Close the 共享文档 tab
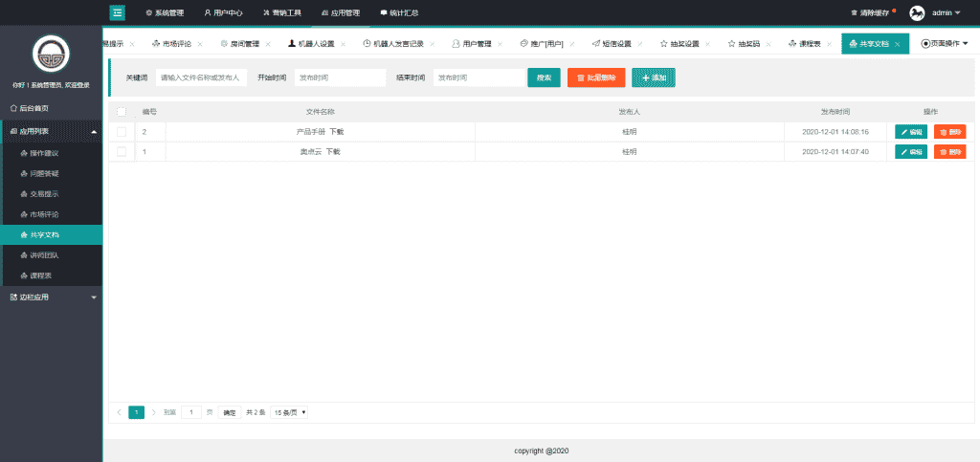Image resolution: width=980 pixels, height=462 pixels. click(x=897, y=44)
